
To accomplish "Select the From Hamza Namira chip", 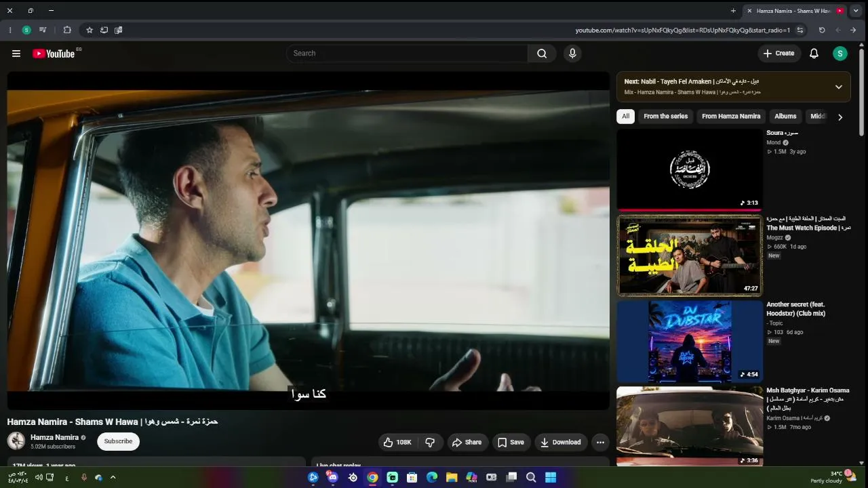I will (731, 117).
